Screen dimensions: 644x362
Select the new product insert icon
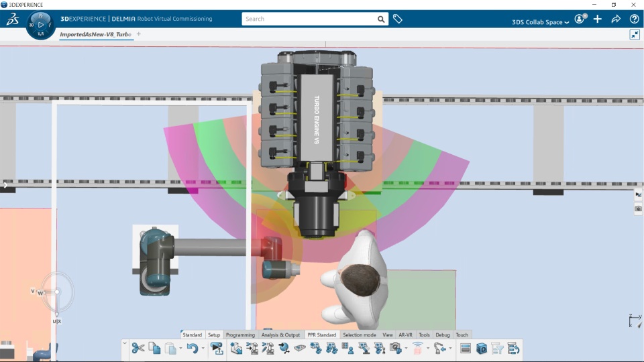click(236, 349)
